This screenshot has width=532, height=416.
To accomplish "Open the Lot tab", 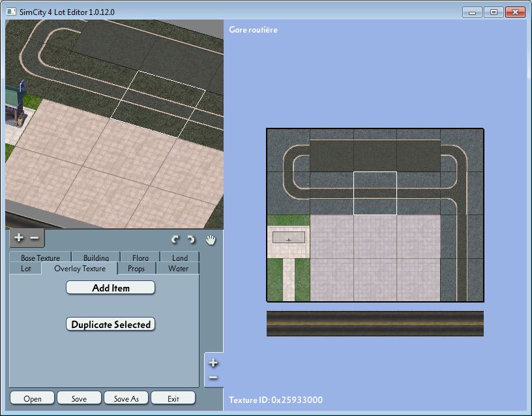I will [26, 269].
